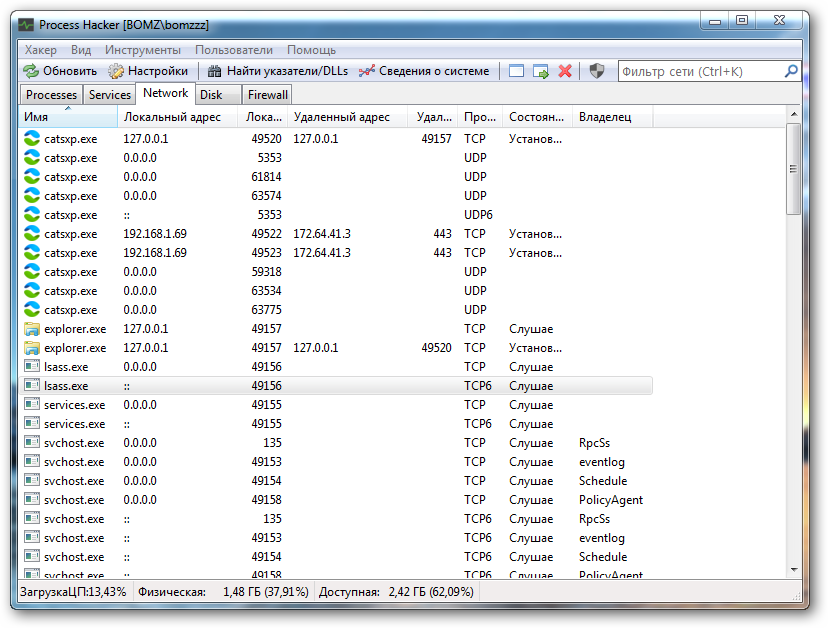This screenshot has width=828, height=628.
Task: Click the find window and thread icon
Action: click(541, 71)
